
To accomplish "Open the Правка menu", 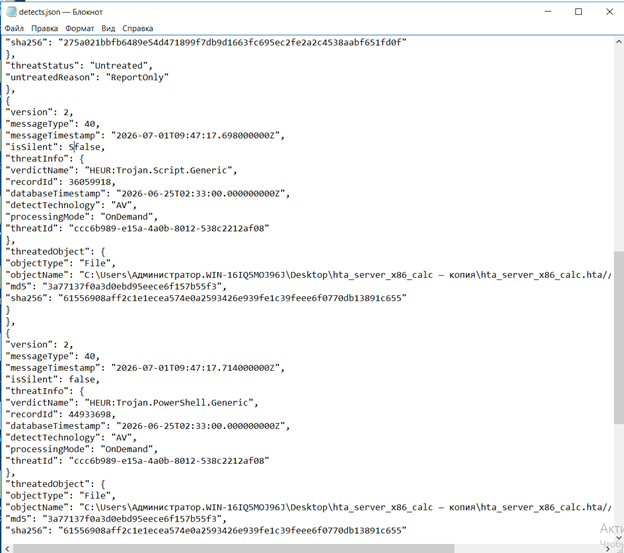I will pyautogui.click(x=45, y=28).
